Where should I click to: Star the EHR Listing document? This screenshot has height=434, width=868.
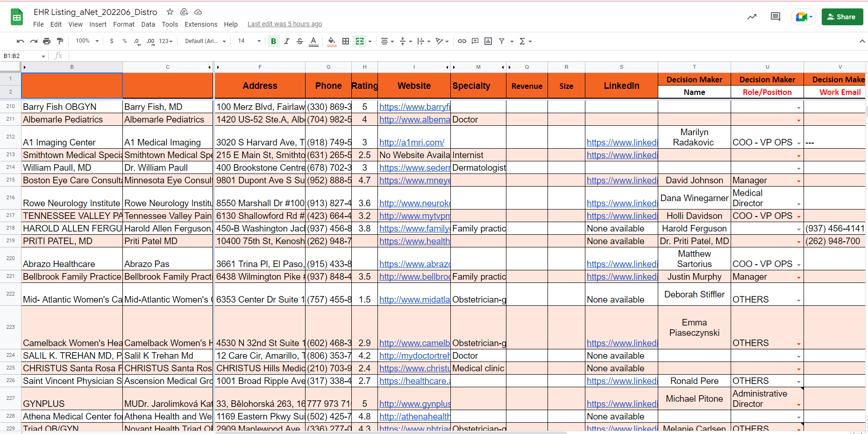[170, 12]
